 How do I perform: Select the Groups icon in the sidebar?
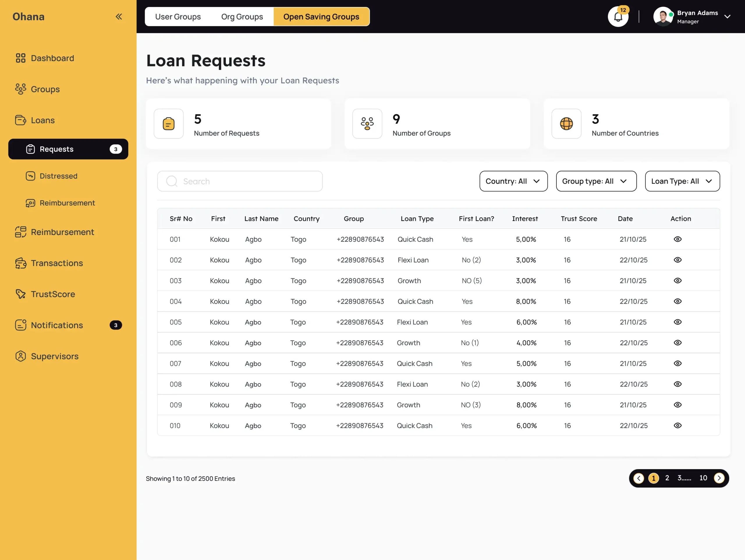coord(21,89)
